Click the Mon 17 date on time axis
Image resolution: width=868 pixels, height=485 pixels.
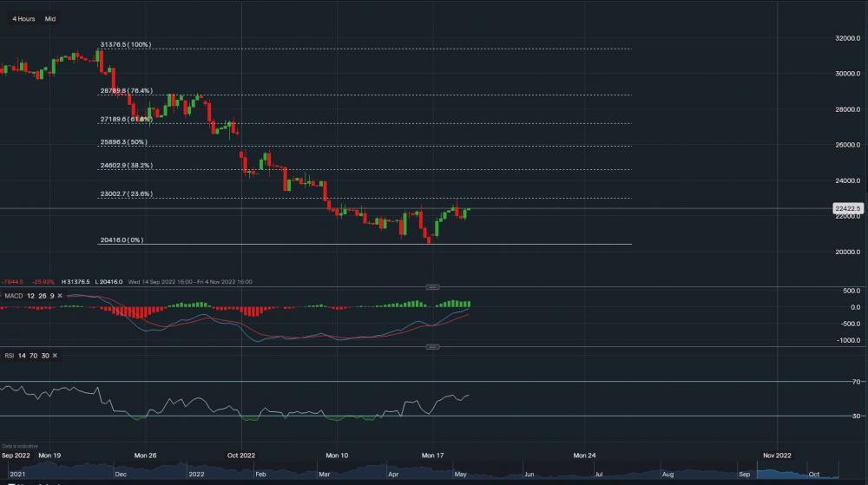432,455
